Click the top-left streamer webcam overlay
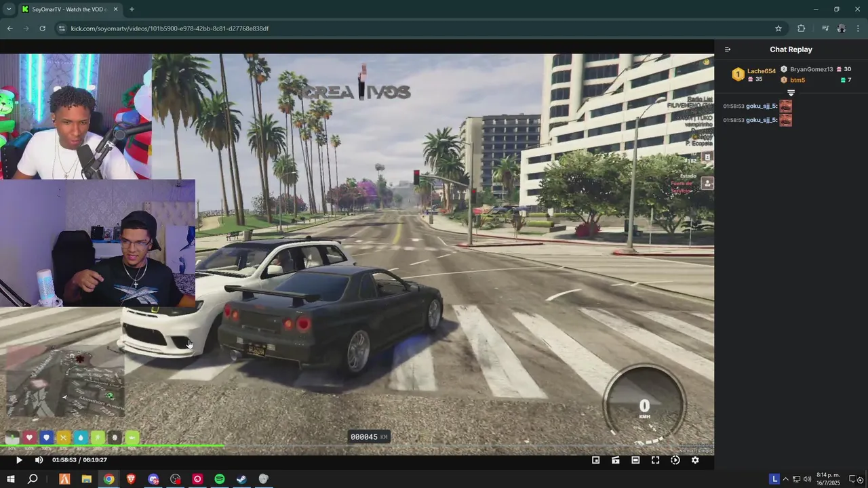 (75, 116)
